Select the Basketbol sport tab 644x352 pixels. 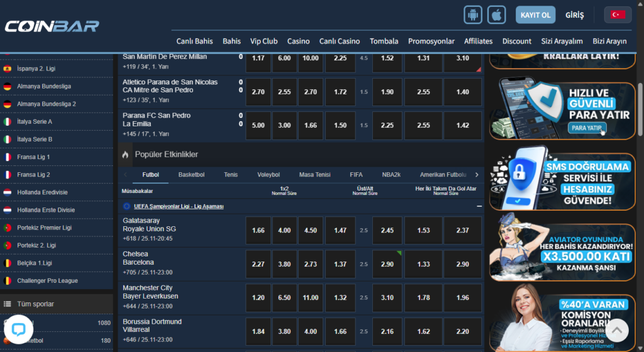191,175
